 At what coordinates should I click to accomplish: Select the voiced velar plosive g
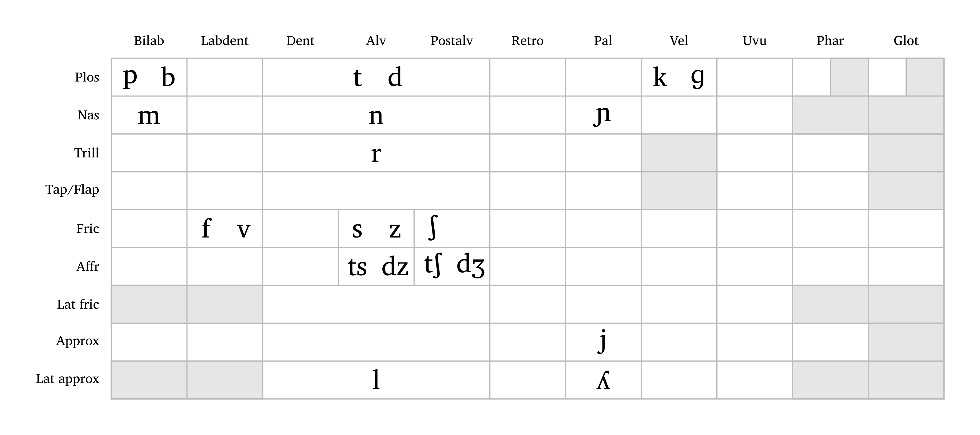697,77
